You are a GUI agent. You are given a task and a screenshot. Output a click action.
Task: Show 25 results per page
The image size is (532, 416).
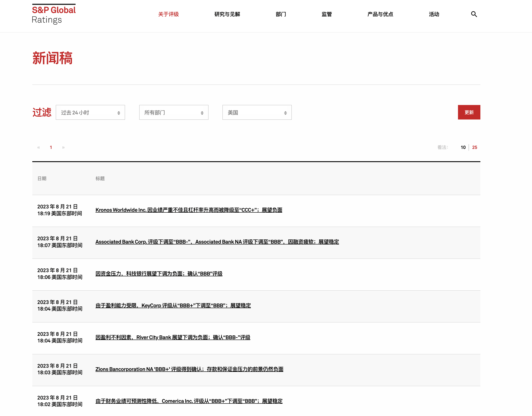click(x=474, y=147)
